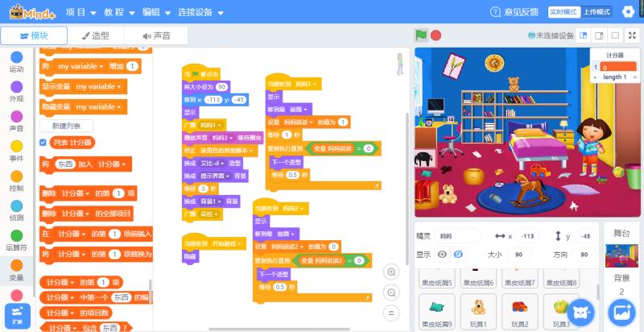Switch to small stage layout icon
Screen dimensions: 644x332
583,35
